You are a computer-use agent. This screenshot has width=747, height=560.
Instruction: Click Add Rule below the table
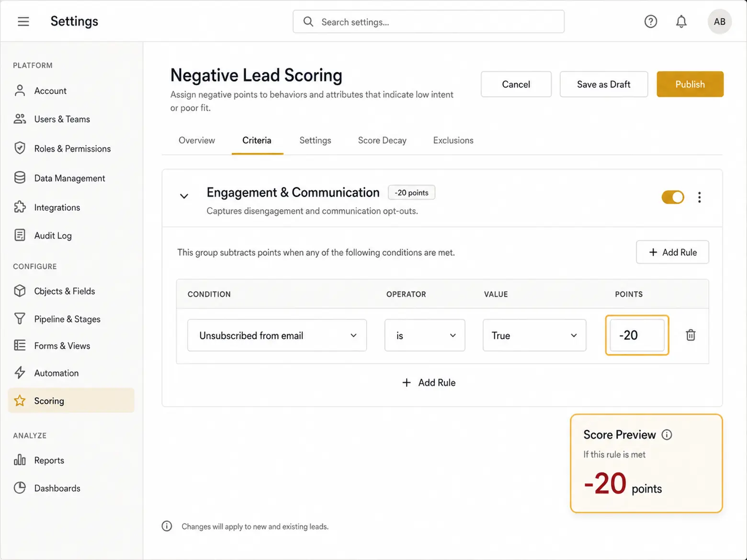[429, 382]
